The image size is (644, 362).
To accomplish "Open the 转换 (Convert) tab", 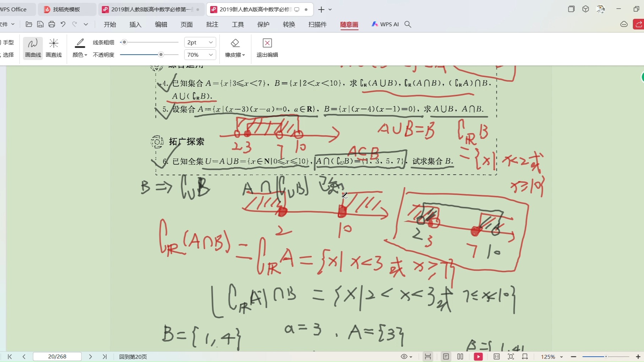I will coord(289,24).
